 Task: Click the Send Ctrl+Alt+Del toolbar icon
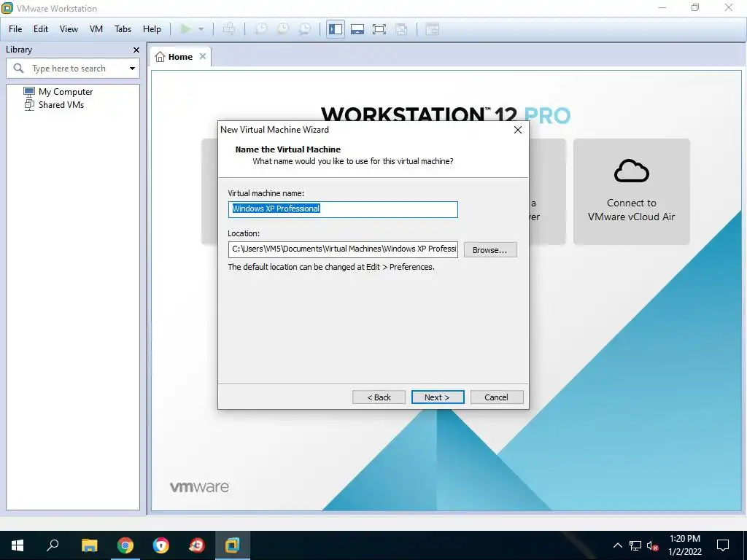(229, 29)
